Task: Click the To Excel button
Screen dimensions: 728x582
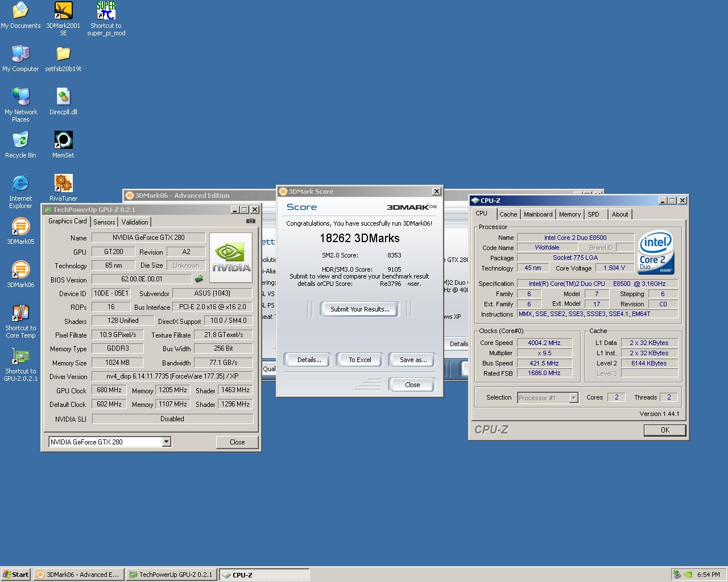Action: coord(360,360)
